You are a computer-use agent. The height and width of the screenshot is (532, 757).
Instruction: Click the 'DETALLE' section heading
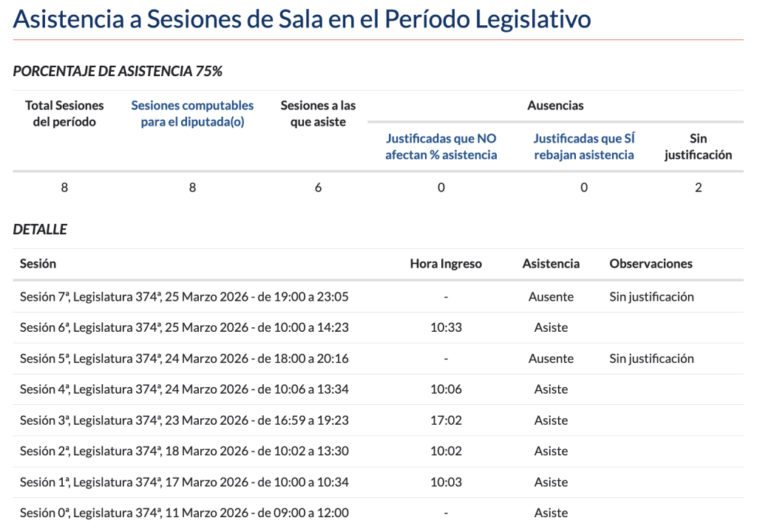pyautogui.click(x=40, y=230)
